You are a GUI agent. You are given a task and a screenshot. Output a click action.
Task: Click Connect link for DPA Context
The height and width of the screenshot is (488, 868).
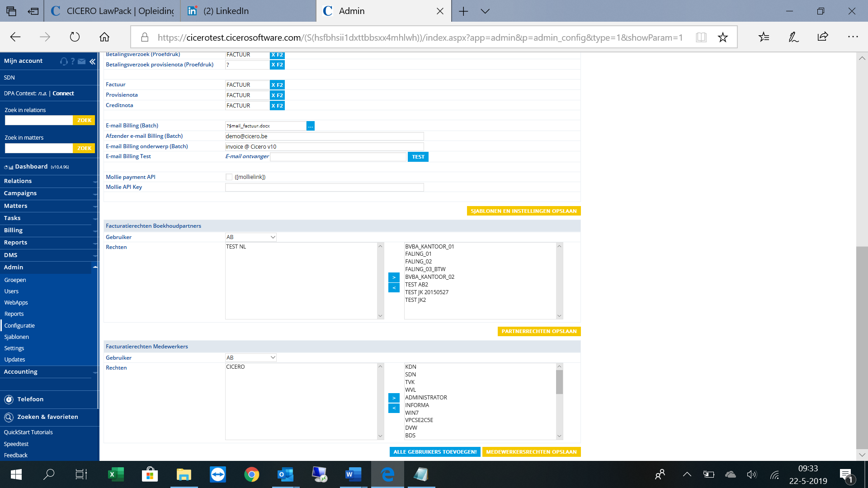point(63,94)
